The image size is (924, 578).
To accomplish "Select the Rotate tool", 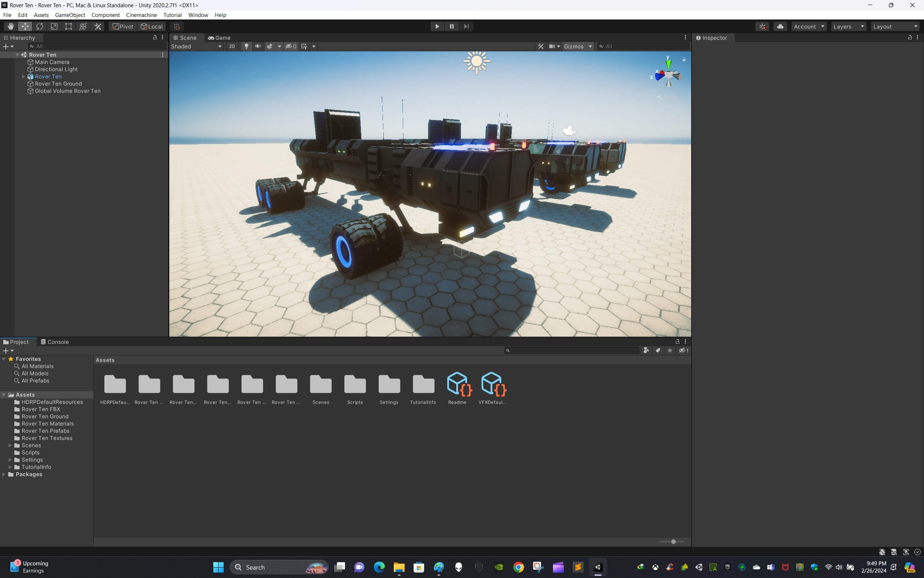I will tap(40, 26).
